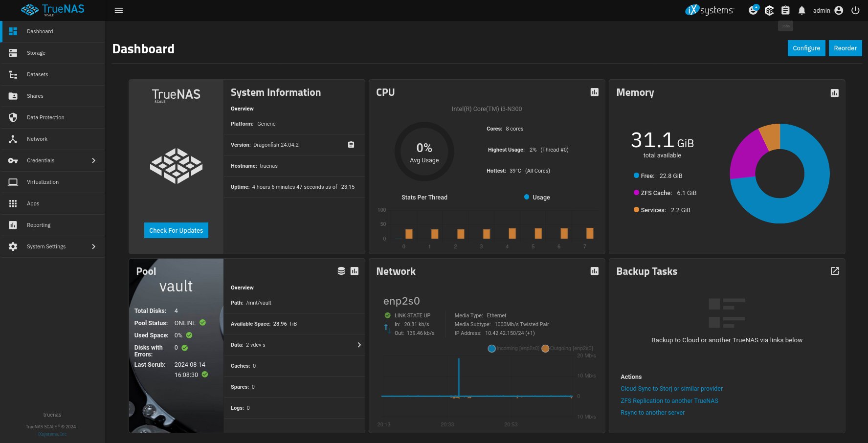Click the Reorder button

845,48
